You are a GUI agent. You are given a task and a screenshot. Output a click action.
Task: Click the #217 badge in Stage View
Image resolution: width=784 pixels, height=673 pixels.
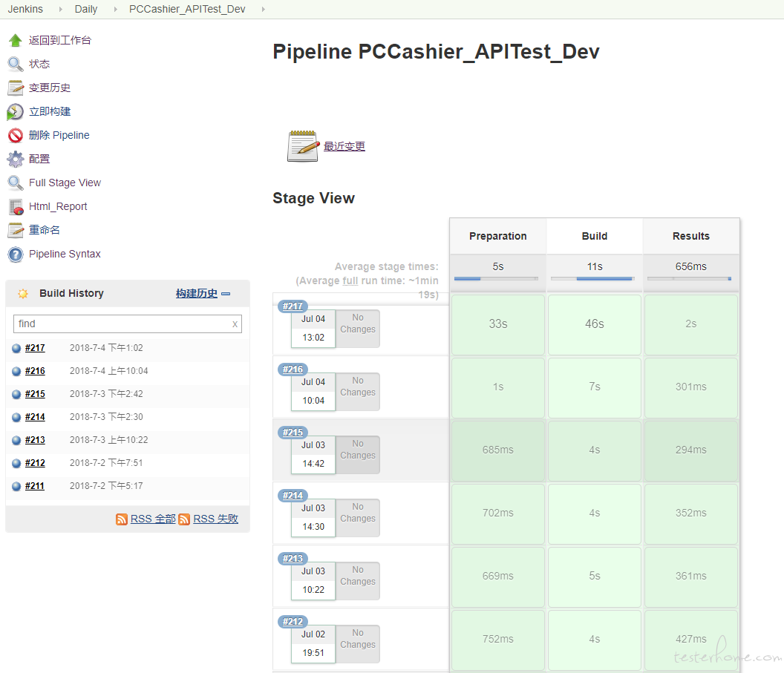pyautogui.click(x=293, y=306)
